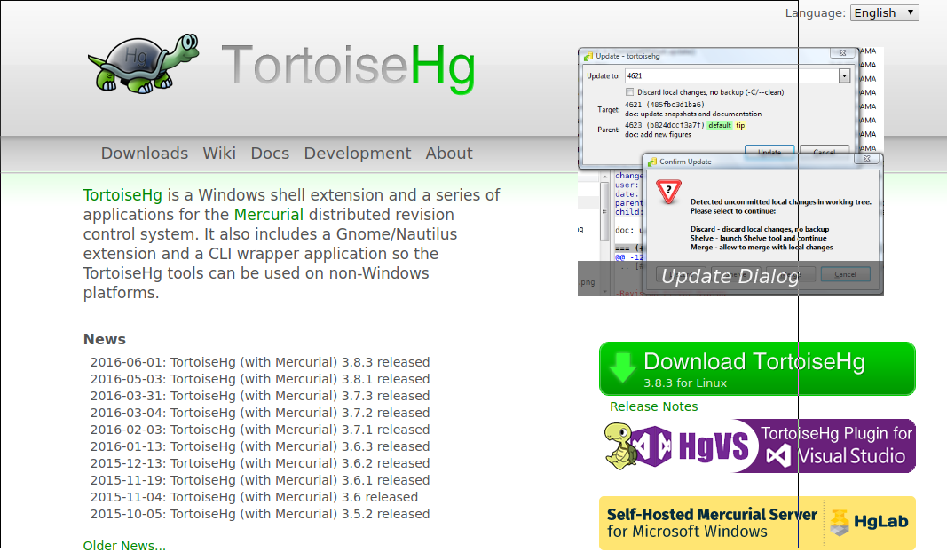Click news item 3.7.2 released
Image resolution: width=947 pixels, height=560 pixels.
260,413
